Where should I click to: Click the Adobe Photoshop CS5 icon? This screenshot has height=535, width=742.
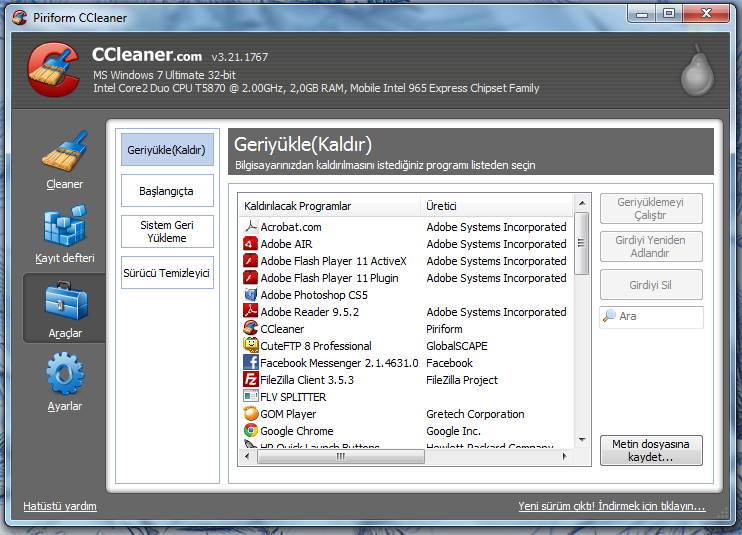[x=250, y=295]
